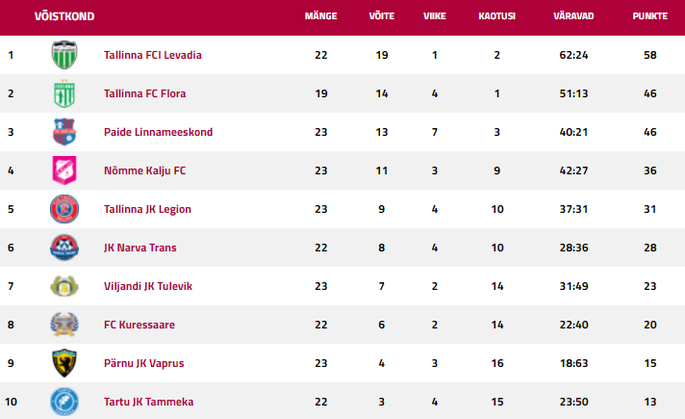Click the Tallinna JK Legion round badge
Screen dimensions: 685x419
(64, 209)
